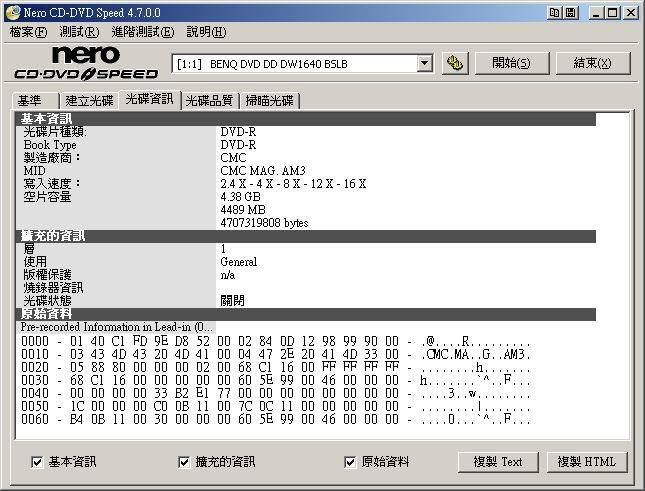Click the 結束(X) exit button

592,63
